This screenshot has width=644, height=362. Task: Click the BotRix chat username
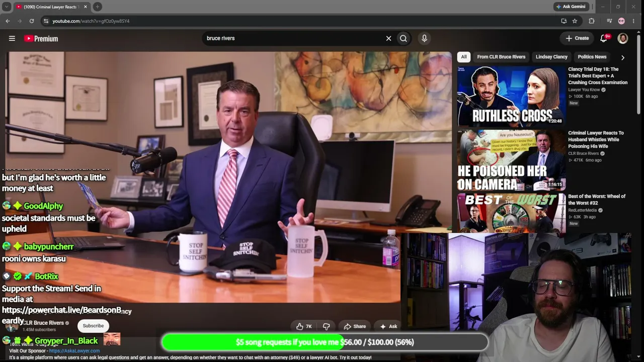46,276
